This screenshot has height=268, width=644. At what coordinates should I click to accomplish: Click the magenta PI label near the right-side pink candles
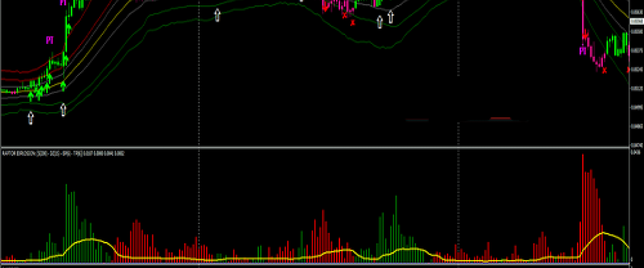click(582, 51)
